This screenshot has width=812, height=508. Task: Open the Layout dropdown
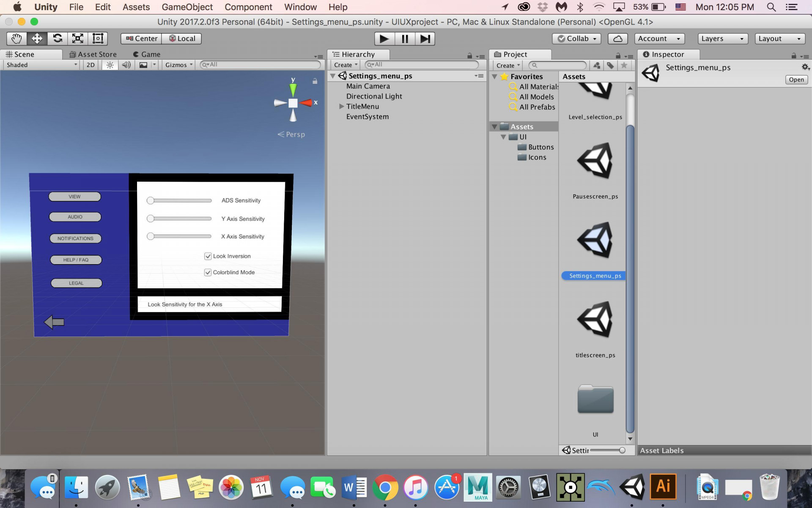[x=780, y=39]
